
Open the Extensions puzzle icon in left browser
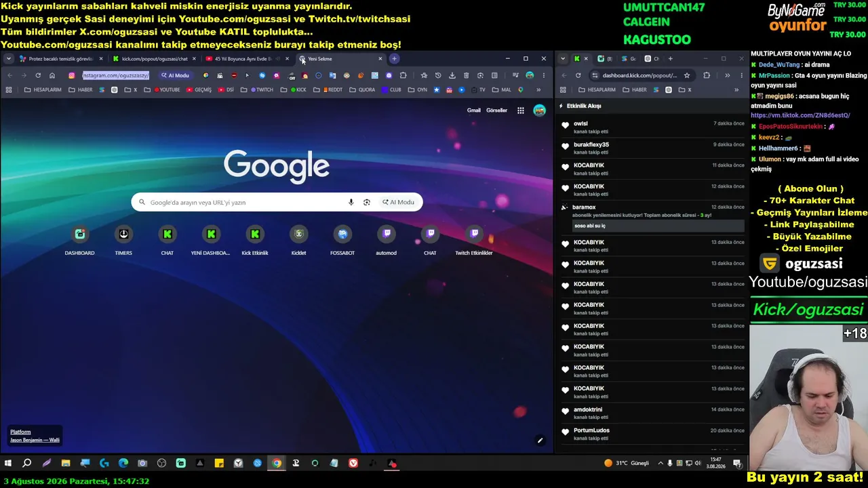[403, 75]
